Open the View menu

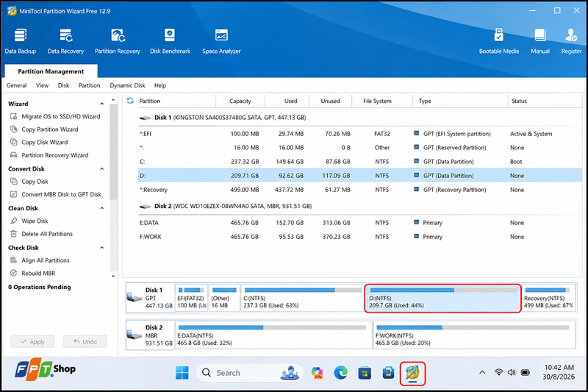click(x=42, y=85)
